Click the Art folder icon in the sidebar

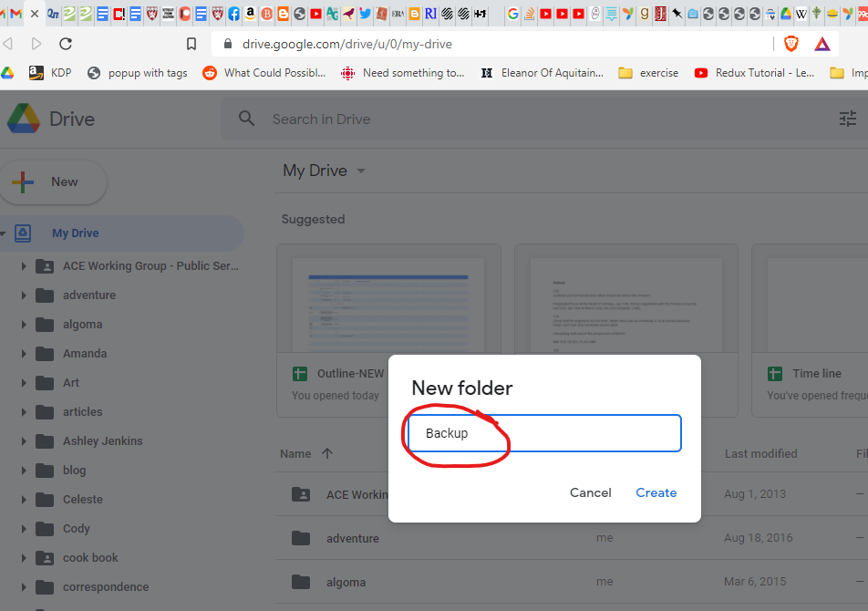click(x=45, y=383)
